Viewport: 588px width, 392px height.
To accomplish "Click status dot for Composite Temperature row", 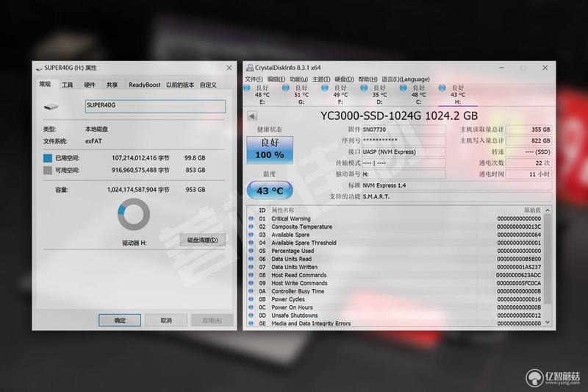I will point(251,227).
